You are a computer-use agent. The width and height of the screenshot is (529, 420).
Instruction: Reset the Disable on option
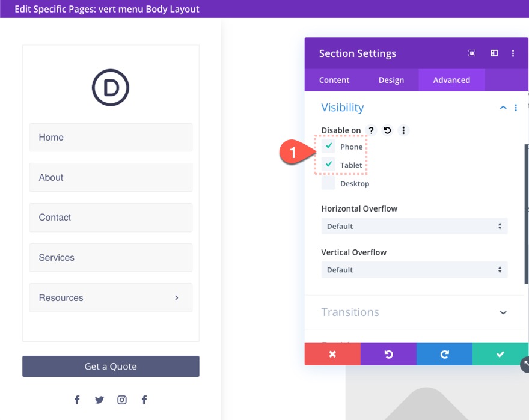pyautogui.click(x=387, y=130)
